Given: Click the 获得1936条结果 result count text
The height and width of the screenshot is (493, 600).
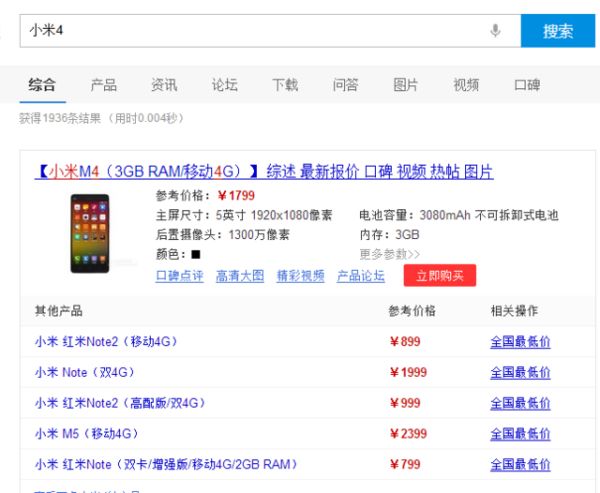Looking at the screenshot, I should pyautogui.click(x=60, y=118).
